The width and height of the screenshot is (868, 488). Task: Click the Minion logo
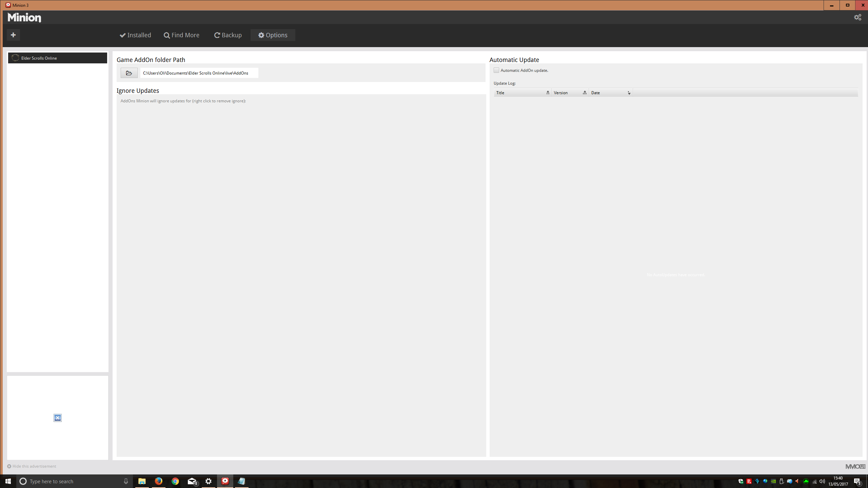24,17
